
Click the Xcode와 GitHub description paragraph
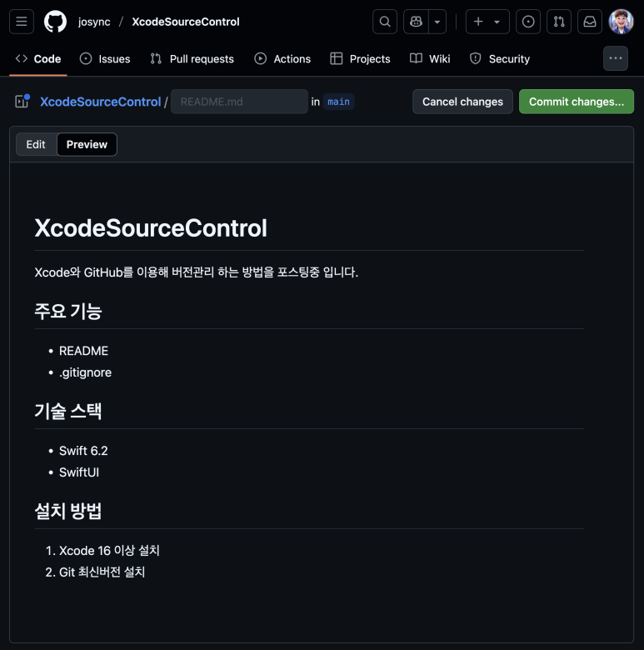tap(196, 272)
